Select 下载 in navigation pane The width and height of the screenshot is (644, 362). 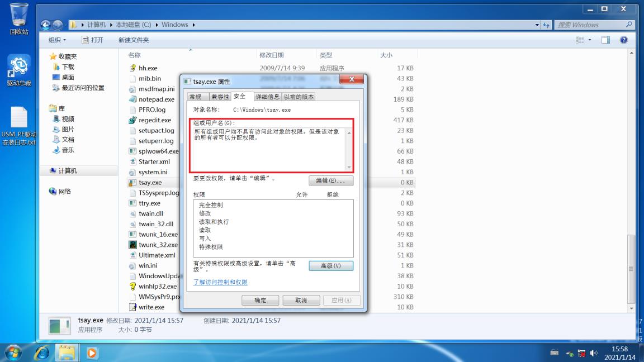[64, 67]
